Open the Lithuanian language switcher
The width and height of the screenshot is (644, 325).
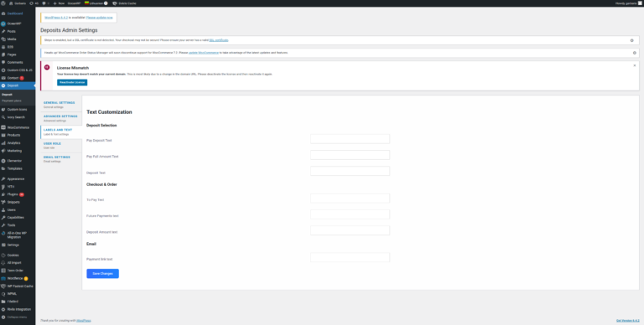tap(96, 3)
